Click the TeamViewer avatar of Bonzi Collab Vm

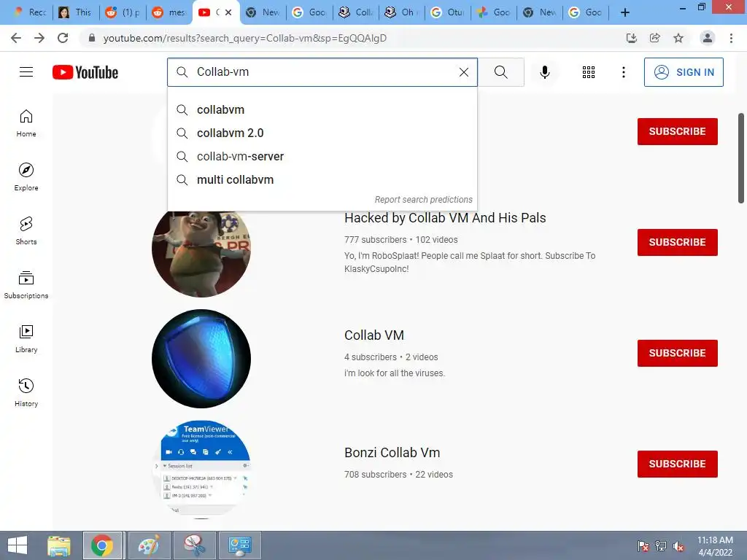tap(201, 469)
